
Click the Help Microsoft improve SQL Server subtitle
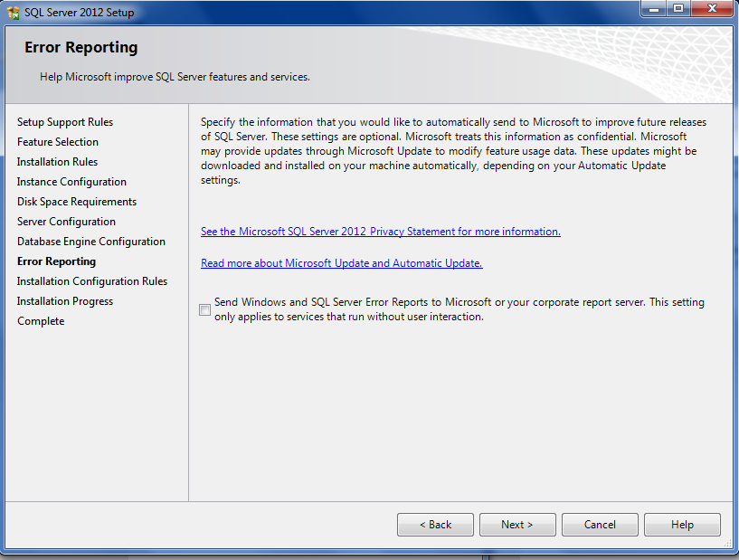pyautogui.click(x=175, y=77)
